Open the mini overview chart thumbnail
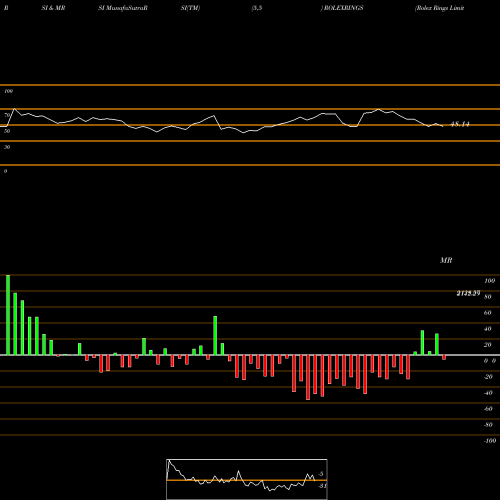 247,479
